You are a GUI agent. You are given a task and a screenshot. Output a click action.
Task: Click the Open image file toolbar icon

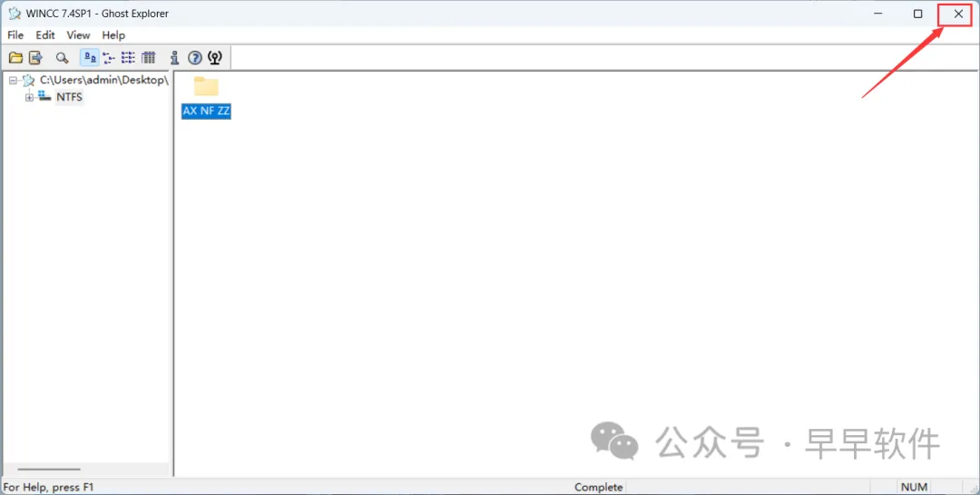(15, 58)
